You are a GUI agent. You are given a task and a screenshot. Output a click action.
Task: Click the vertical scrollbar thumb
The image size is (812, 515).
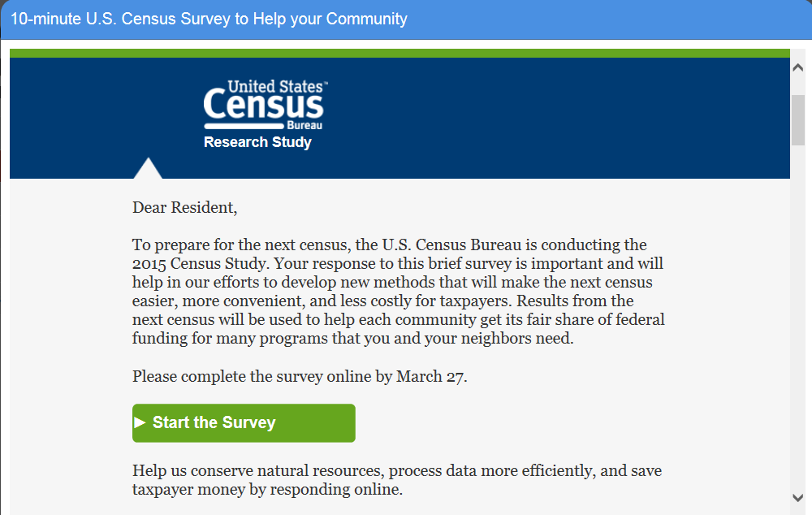click(x=798, y=120)
